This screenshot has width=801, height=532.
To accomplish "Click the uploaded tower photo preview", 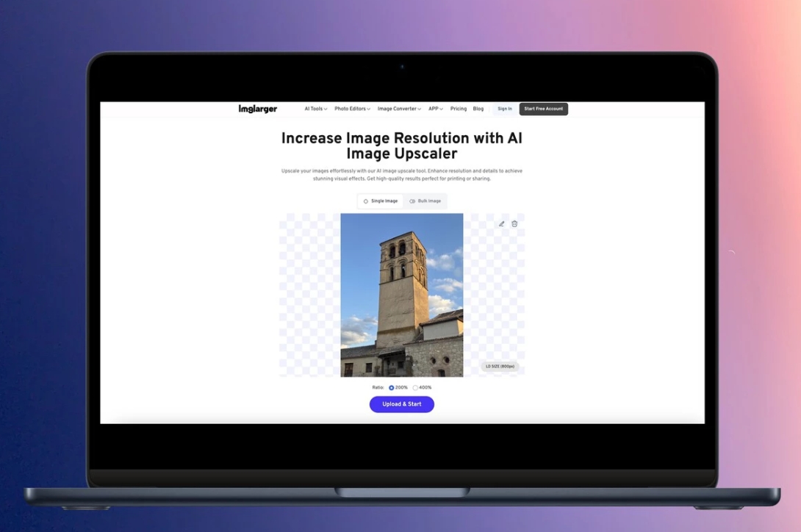I will tap(402, 295).
